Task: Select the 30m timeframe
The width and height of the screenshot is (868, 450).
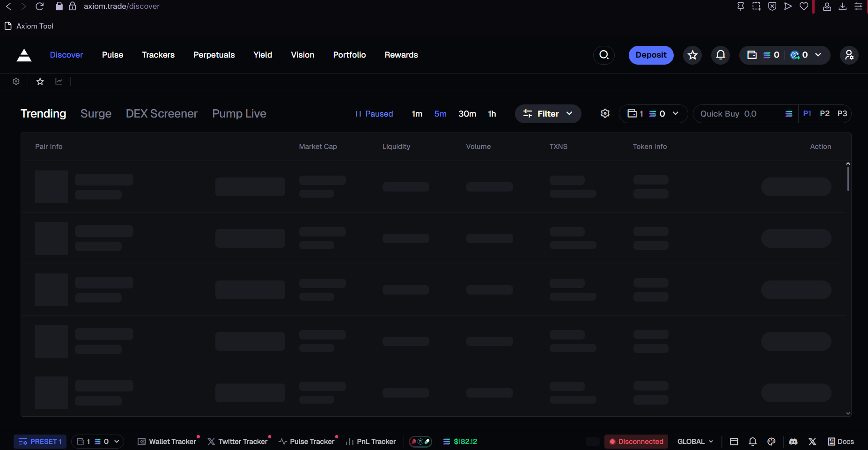Action: point(467,114)
